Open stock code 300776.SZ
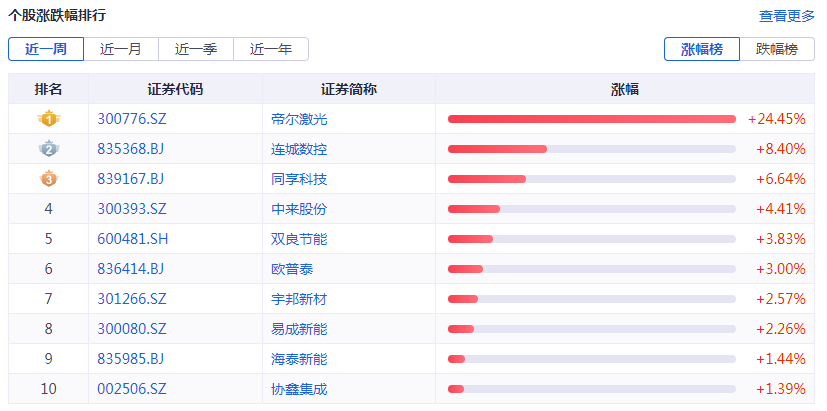 coord(132,119)
